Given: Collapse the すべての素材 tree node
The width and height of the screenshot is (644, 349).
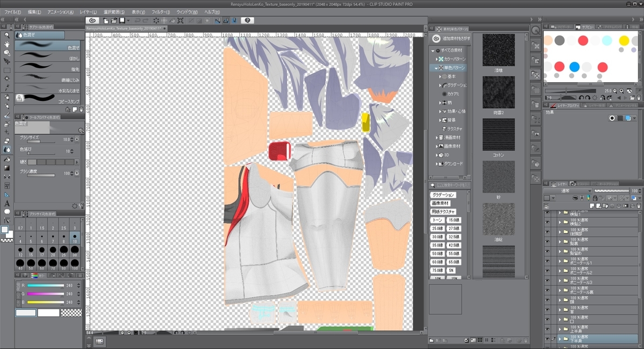Looking at the screenshot, I should (433, 50).
